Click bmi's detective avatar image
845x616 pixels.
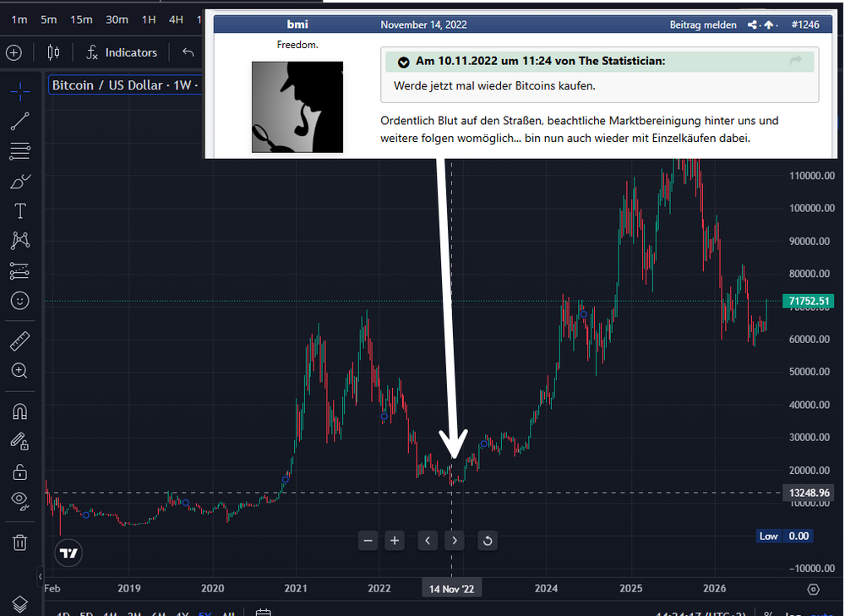(297, 106)
